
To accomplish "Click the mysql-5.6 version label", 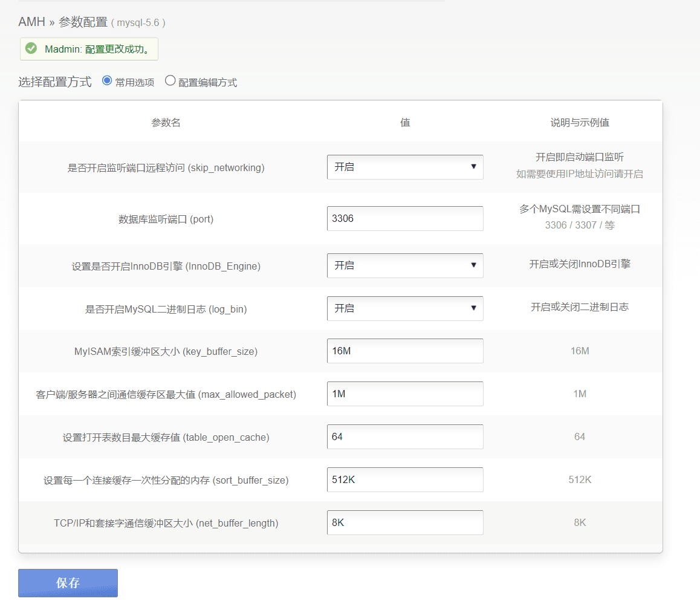I will tap(140, 24).
